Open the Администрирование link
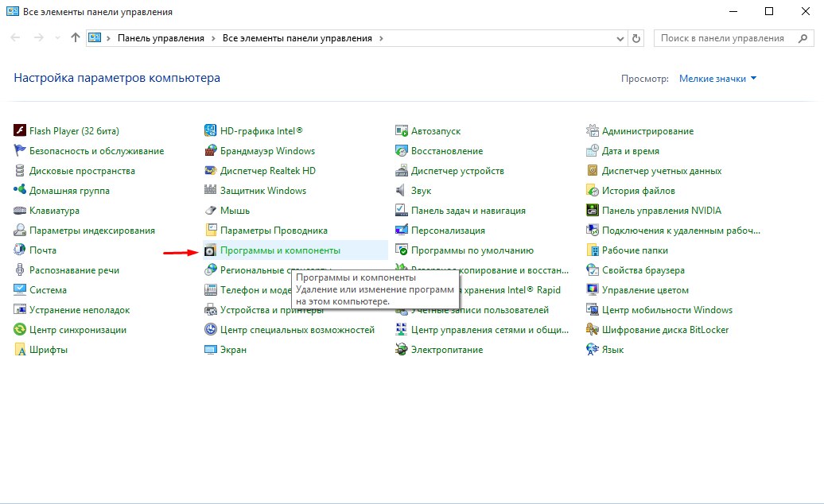Image resolution: width=824 pixels, height=504 pixels. pyautogui.click(x=647, y=131)
